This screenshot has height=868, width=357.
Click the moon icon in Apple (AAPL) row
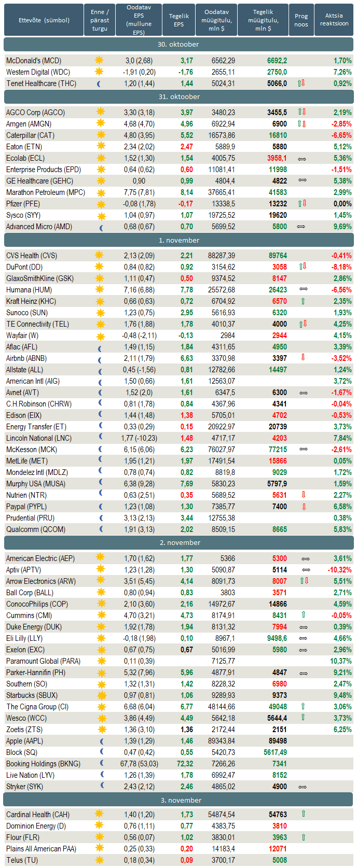coord(102,741)
